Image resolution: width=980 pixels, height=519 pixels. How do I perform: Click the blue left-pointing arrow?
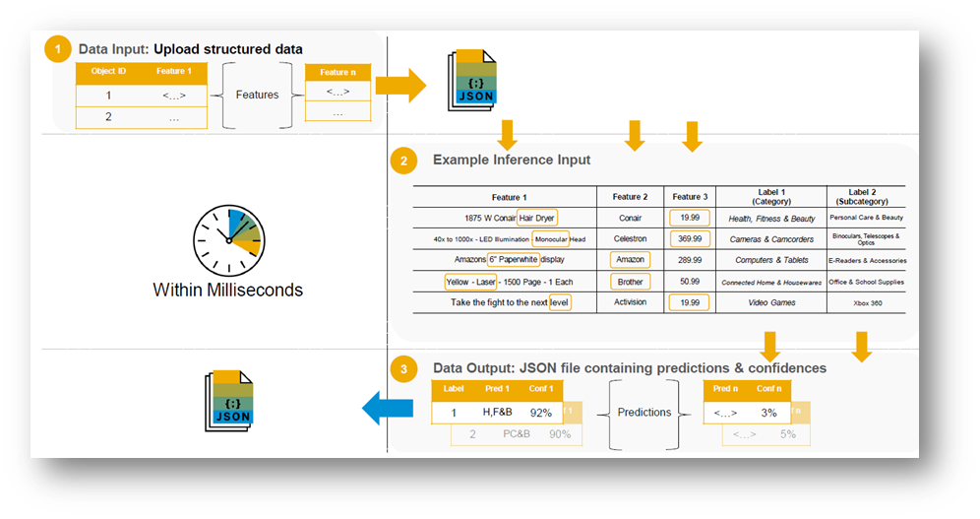coord(387,406)
